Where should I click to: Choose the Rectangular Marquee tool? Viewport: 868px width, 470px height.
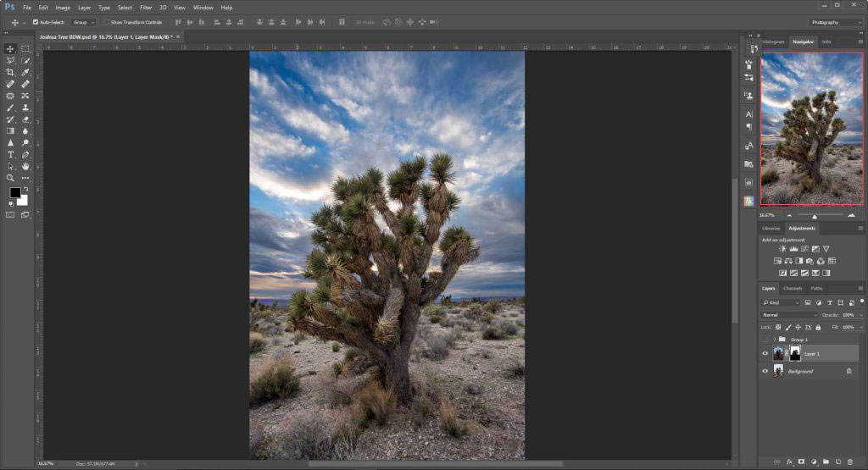click(25, 49)
